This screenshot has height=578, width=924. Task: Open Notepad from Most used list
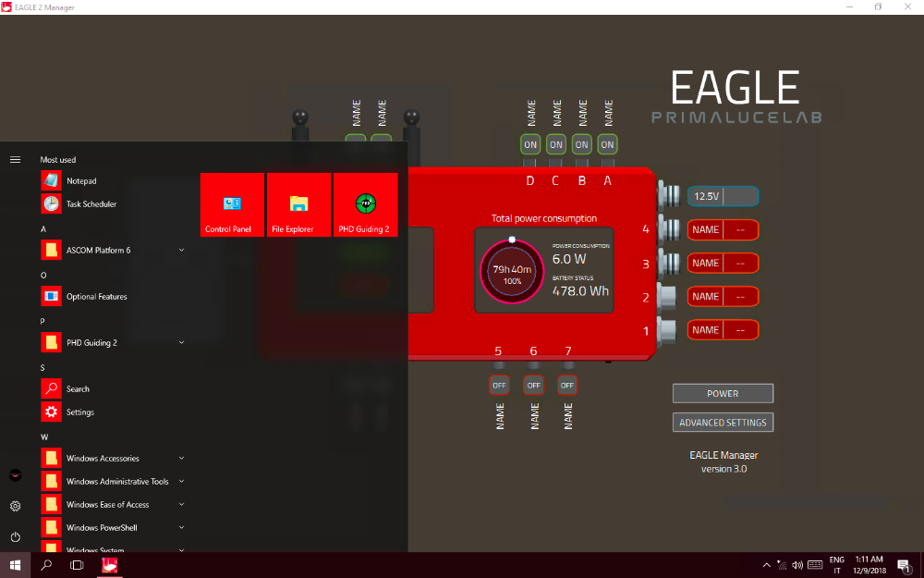(112, 181)
